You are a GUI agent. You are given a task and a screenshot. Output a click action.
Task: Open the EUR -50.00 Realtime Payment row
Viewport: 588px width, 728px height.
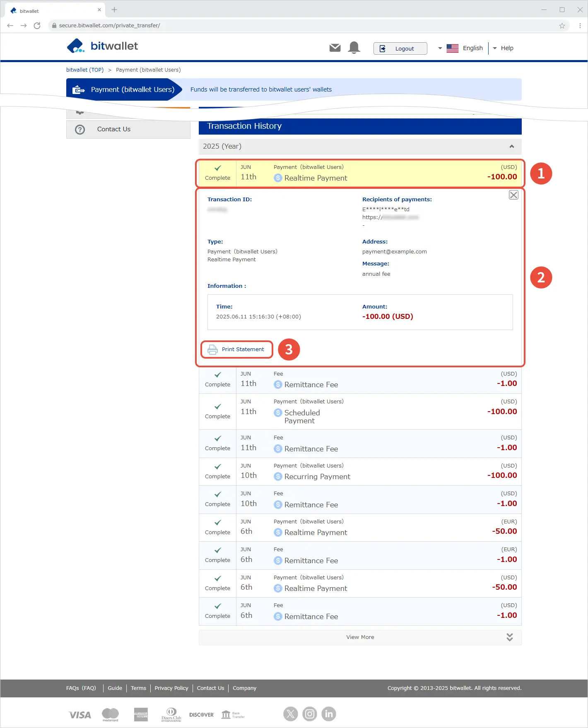(360, 528)
